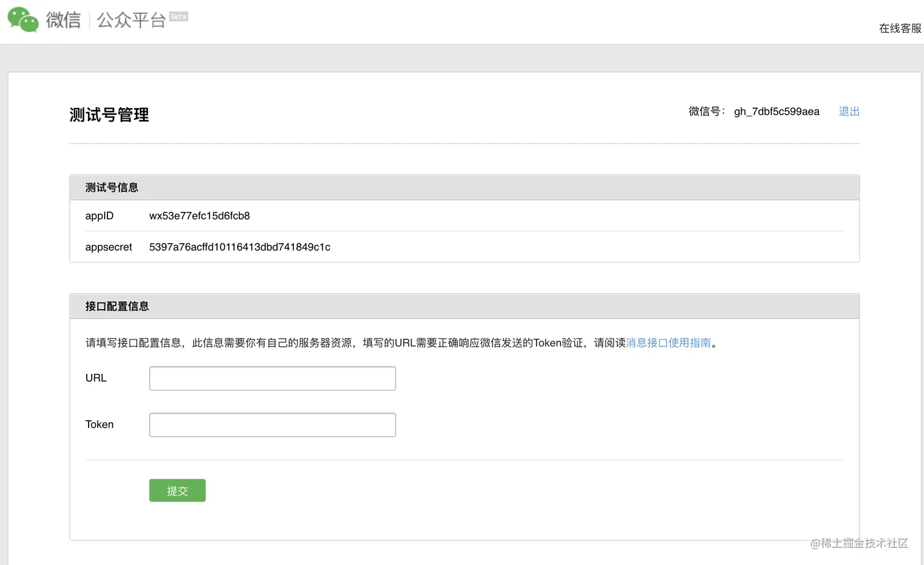The width and height of the screenshot is (924, 565).
Task: Click the appID label
Action: point(100,216)
